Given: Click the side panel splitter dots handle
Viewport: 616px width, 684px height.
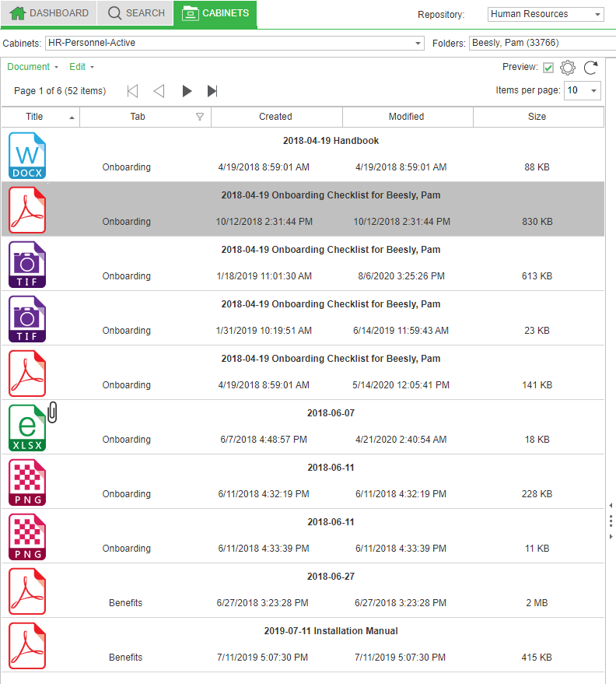Looking at the screenshot, I should pyautogui.click(x=611, y=521).
